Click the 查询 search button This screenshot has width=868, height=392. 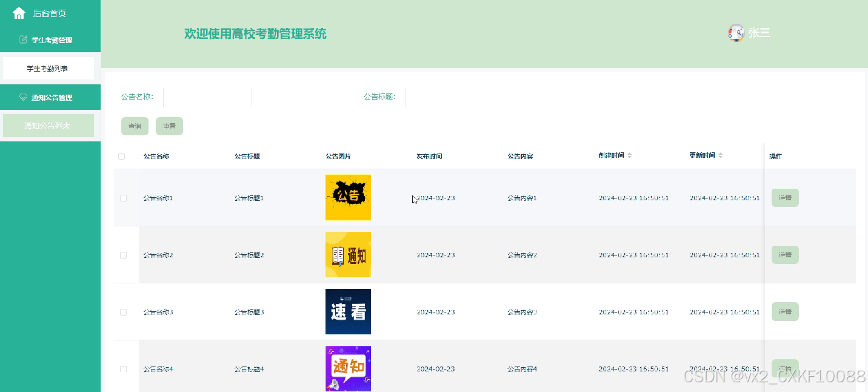click(x=135, y=126)
